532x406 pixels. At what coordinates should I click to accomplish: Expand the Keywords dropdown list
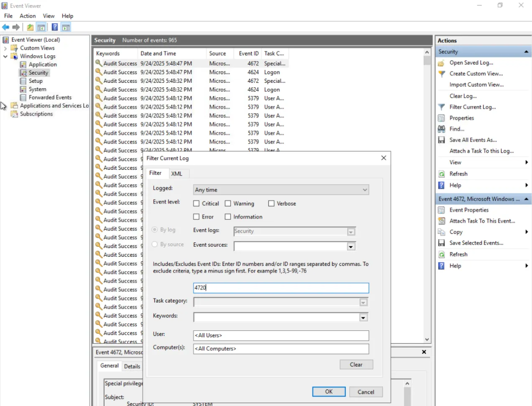(x=363, y=318)
